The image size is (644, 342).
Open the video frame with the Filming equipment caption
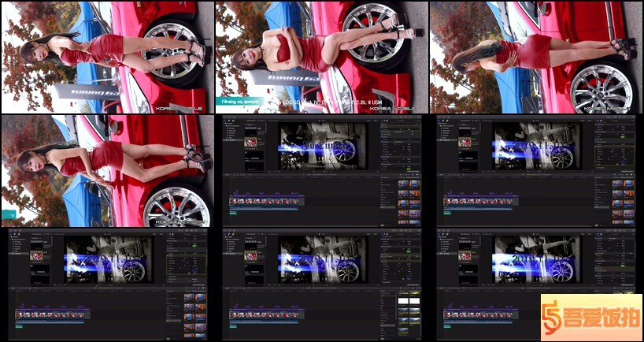tap(321, 57)
